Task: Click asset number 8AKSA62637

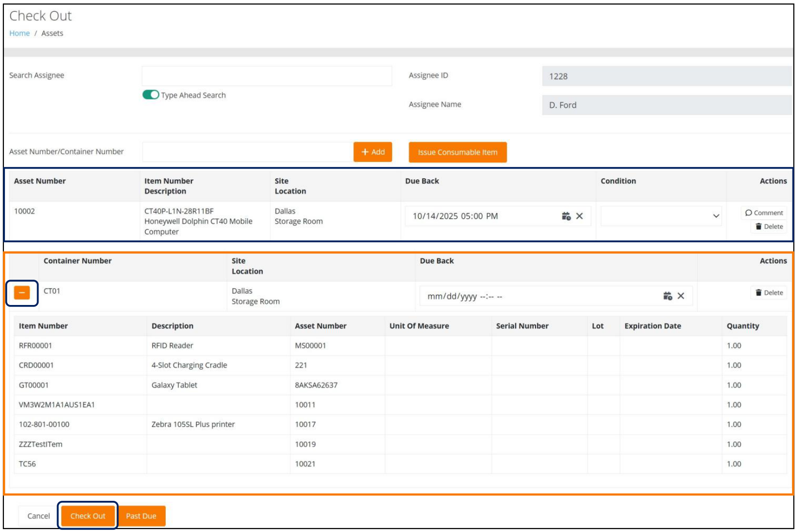Action: coord(316,385)
